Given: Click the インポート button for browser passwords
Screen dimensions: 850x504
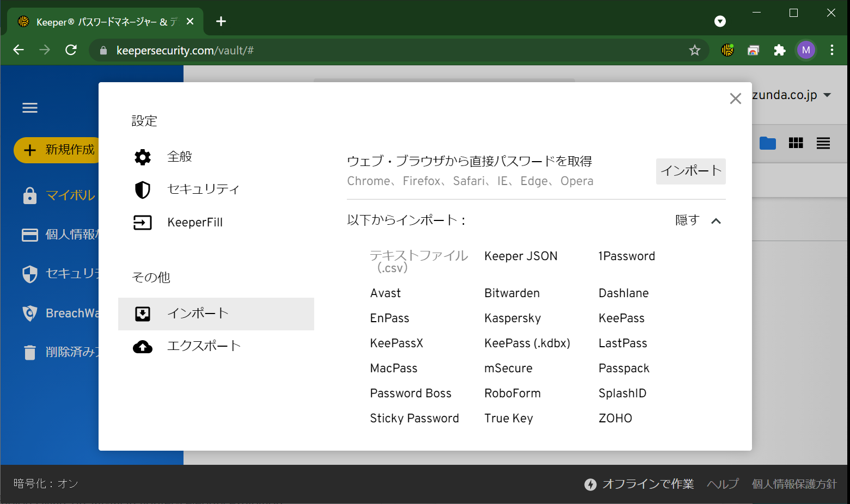Looking at the screenshot, I should pos(690,171).
